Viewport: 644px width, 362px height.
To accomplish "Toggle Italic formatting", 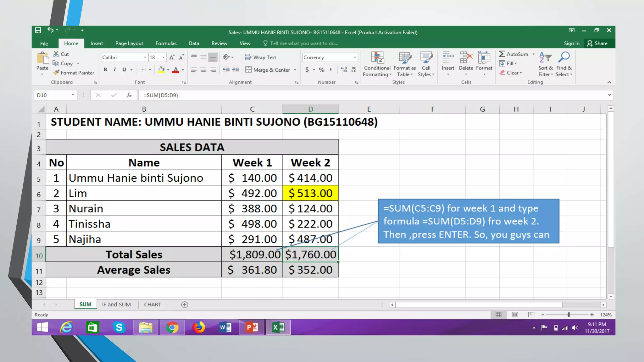I will 115,70.
